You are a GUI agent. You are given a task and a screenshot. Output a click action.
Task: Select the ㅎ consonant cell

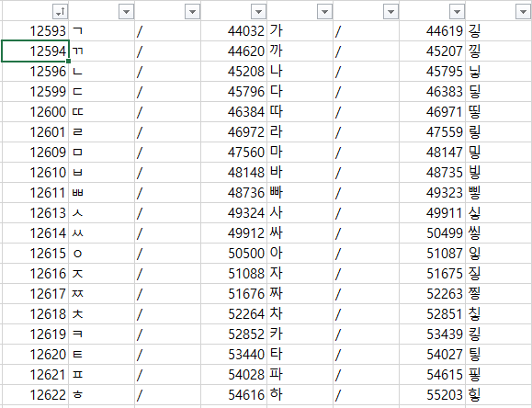pyautogui.click(x=101, y=395)
